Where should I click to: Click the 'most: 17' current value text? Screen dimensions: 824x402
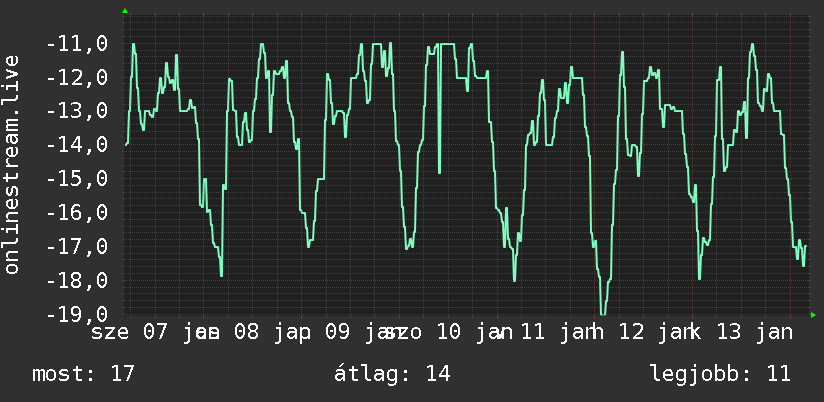tap(84, 374)
